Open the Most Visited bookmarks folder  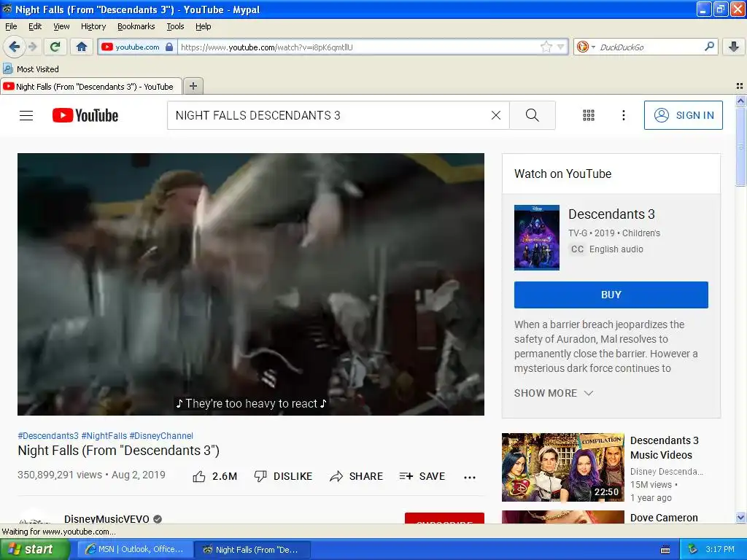click(x=31, y=69)
